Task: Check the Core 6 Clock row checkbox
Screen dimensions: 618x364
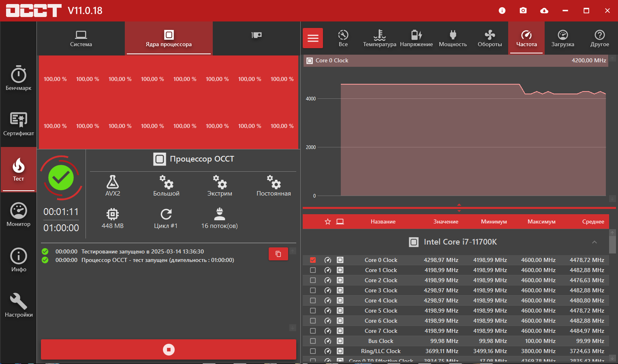Action: (x=313, y=321)
